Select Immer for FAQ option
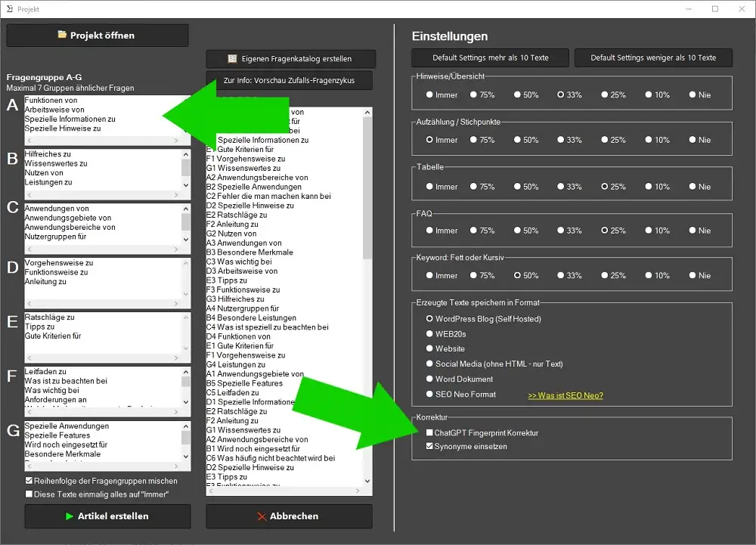 coord(429,231)
